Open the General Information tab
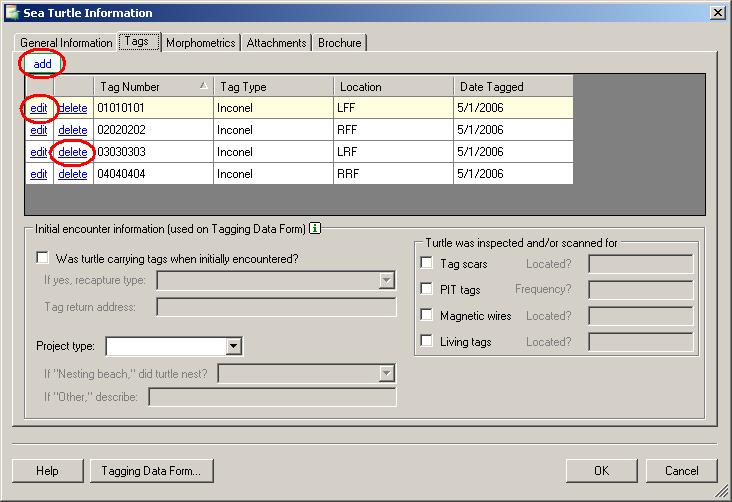This screenshot has width=732, height=502. point(66,43)
